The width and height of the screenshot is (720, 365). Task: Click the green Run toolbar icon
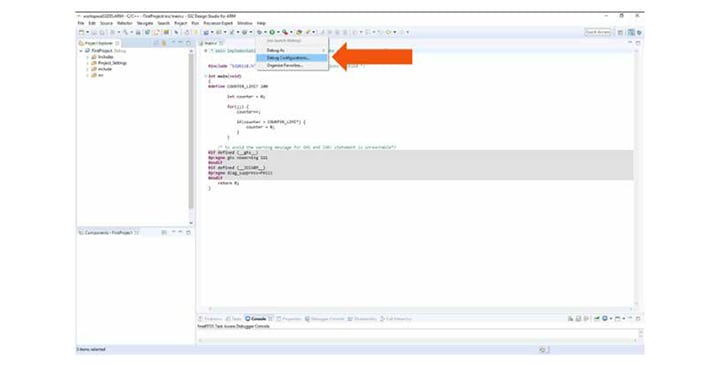click(x=272, y=32)
